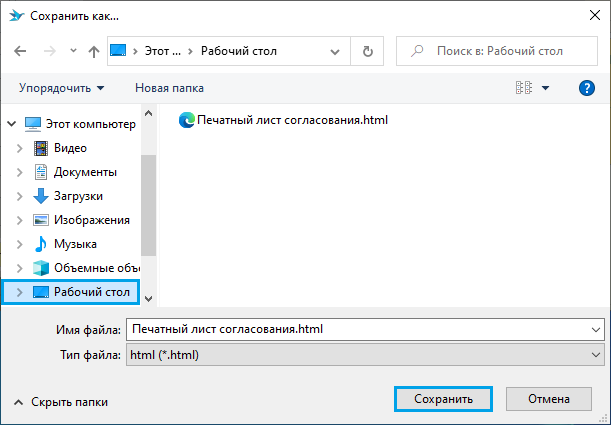Viewport: 611px width, 425px height.
Task: Click Новая папка in toolbar
Action: [169, 88]
